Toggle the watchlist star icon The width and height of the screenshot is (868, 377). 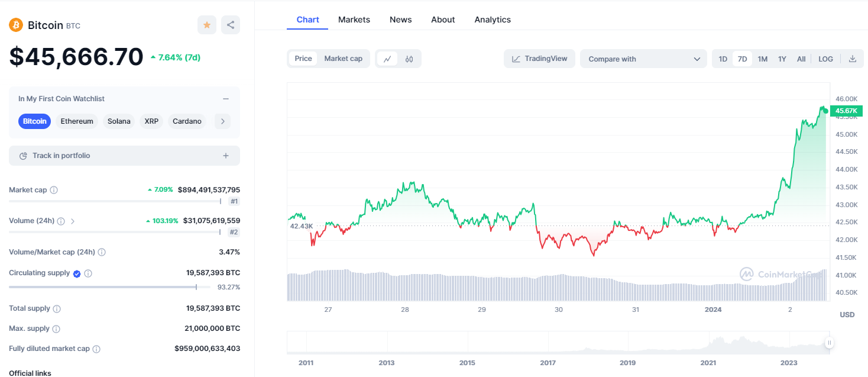[207, 25]
